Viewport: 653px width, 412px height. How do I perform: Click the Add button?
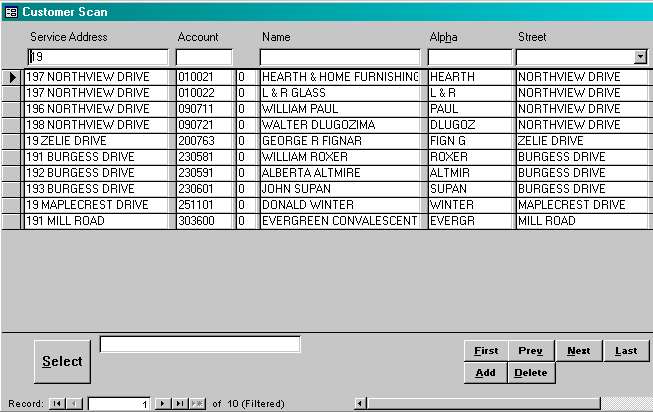(x=486, y=373)
